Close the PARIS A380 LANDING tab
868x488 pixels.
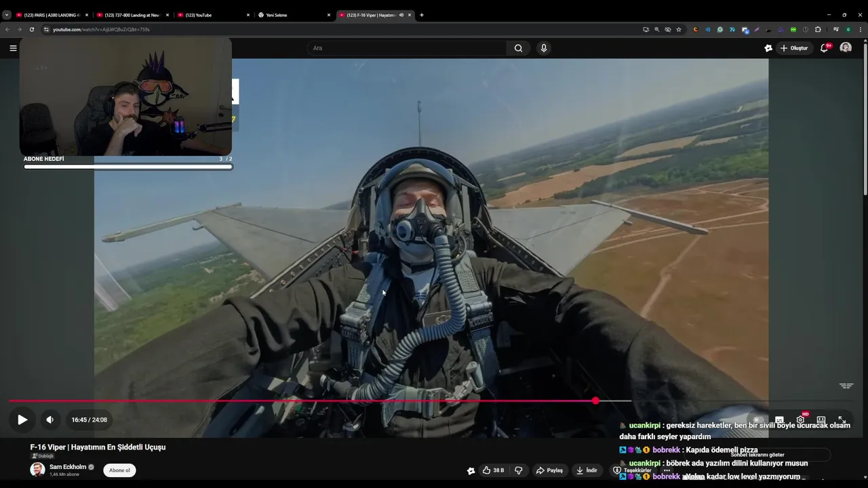pos(87,15)
